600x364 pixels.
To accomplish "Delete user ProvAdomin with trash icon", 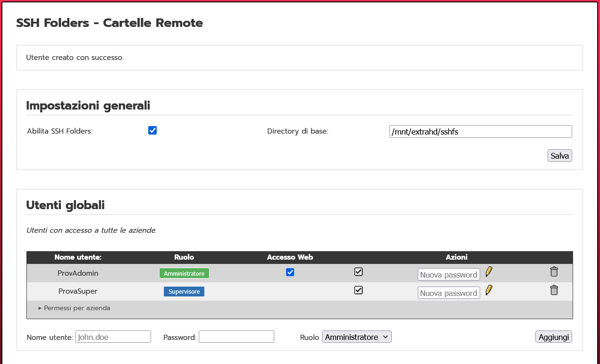I will pyautogui.click(x=554, y=272).
